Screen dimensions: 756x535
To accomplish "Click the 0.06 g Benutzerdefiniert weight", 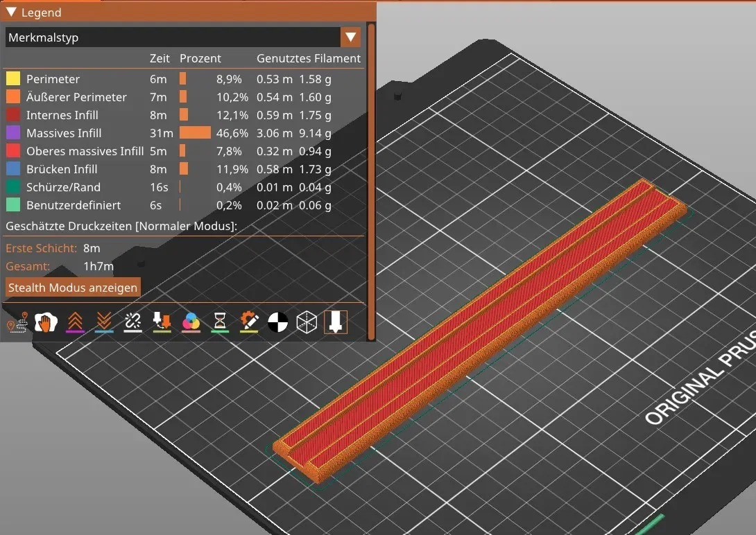I will (x=316, y=205).
